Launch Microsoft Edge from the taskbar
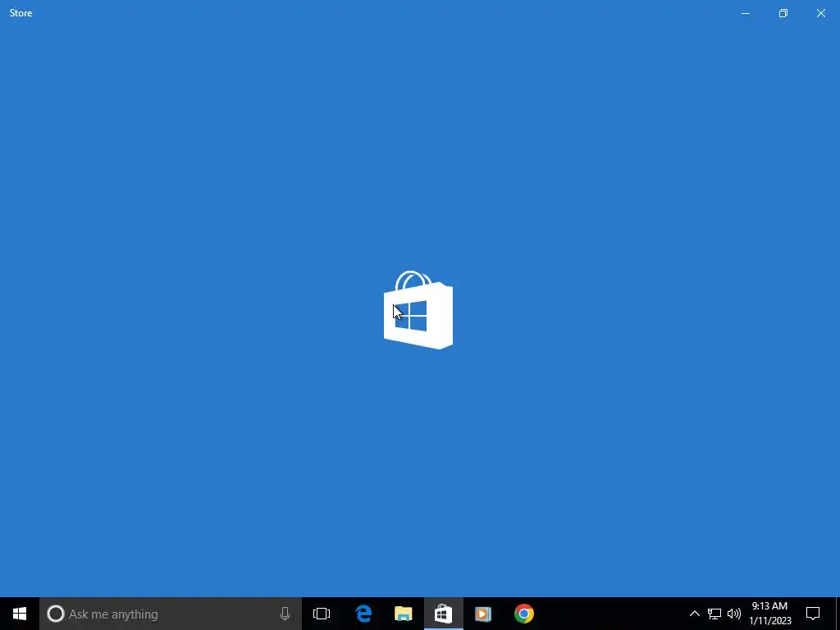The width and height of the screenshot is (840, 630). [x=363, y=614]
